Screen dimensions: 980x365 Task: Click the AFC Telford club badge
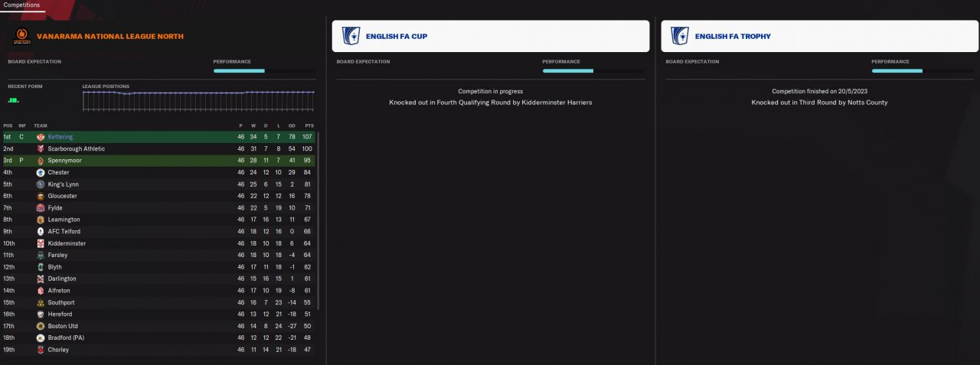click(x=41, y=231)
